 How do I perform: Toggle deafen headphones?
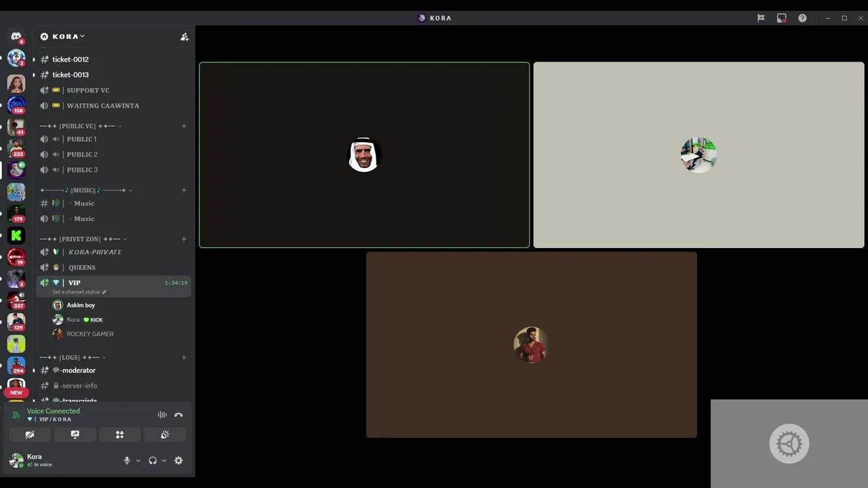point(153,460)
